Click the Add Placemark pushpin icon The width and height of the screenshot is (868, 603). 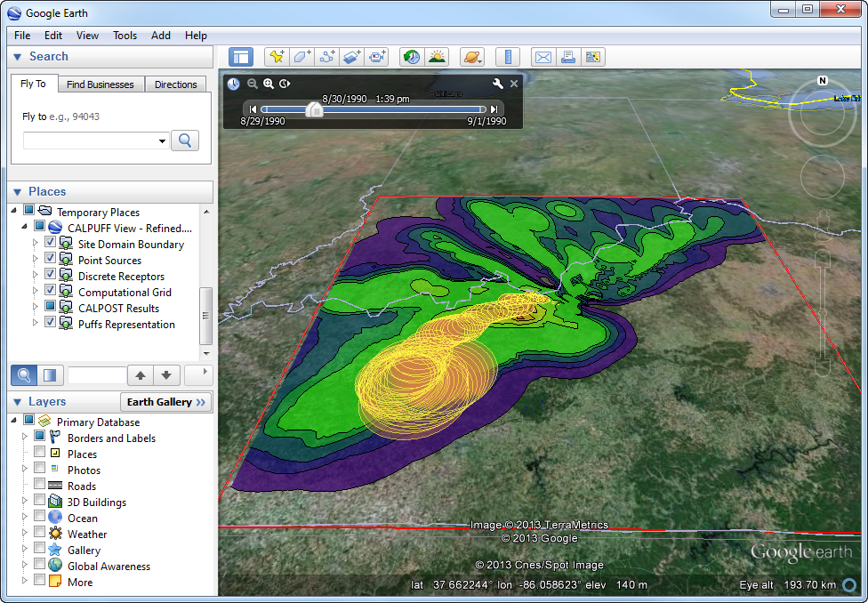tap(277, 57)
